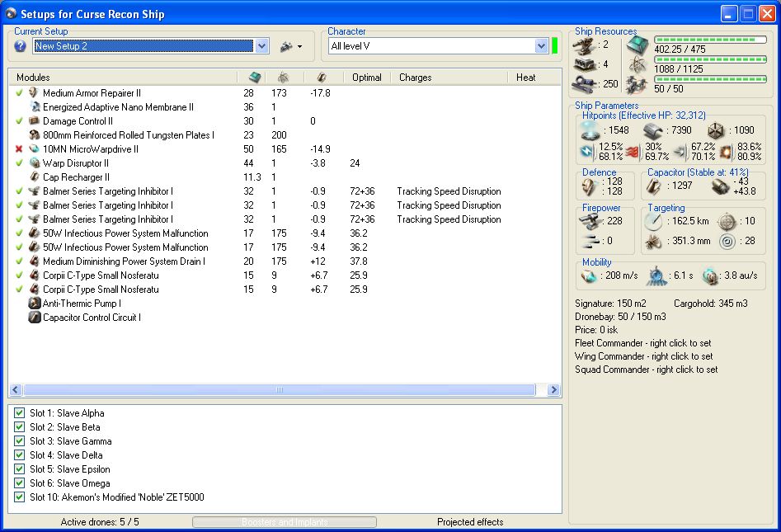Click the blue help icon beside Current Setup

[20, 46]
